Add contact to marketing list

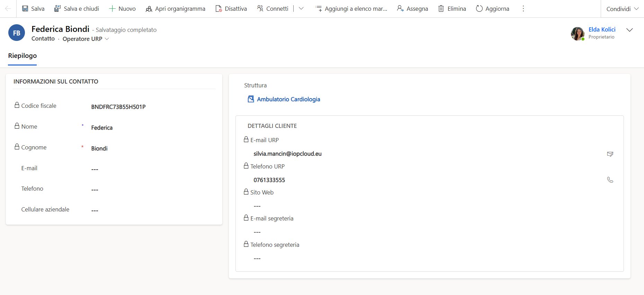click(351, 9)
